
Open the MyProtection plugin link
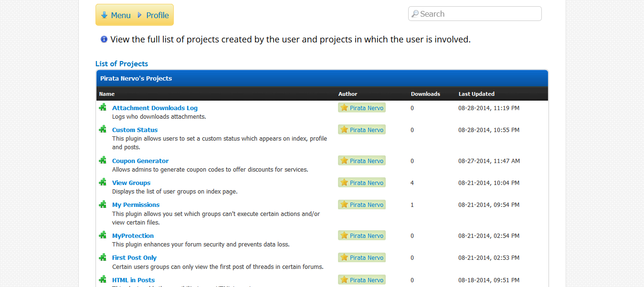[133, 236]
